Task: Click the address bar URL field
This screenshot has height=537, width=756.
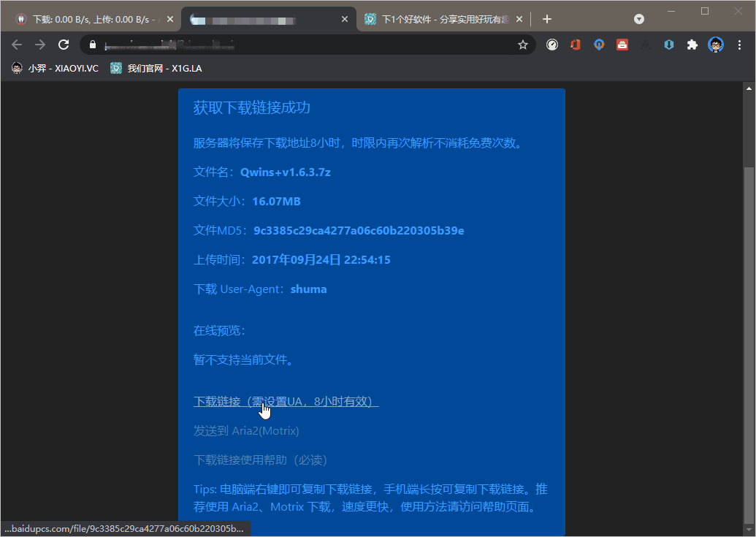Action: tap(308, 45)
